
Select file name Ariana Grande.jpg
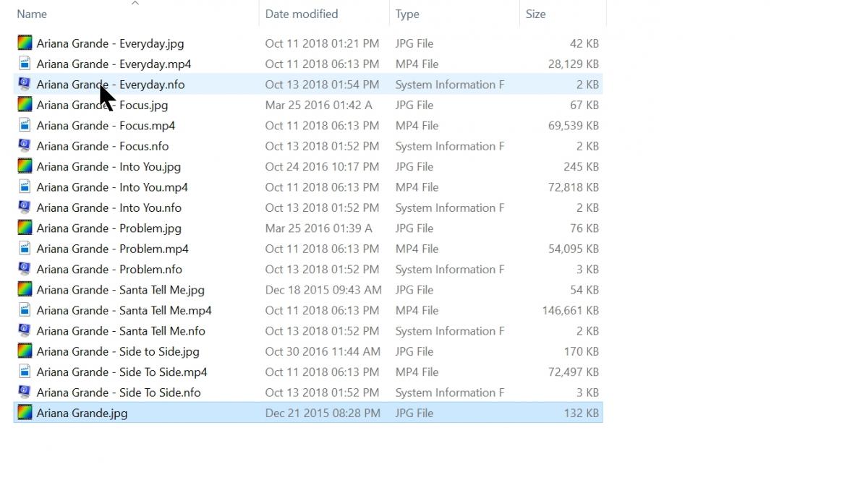pyautogui.click(x=82, y=413)
